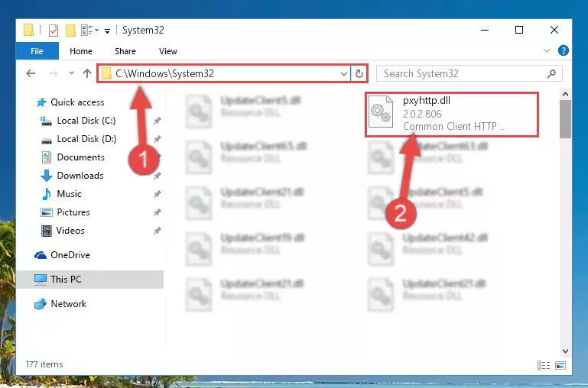Open the Recent locations dropdown
Viewport: 588px width, 388px height.
click(71, 73)
